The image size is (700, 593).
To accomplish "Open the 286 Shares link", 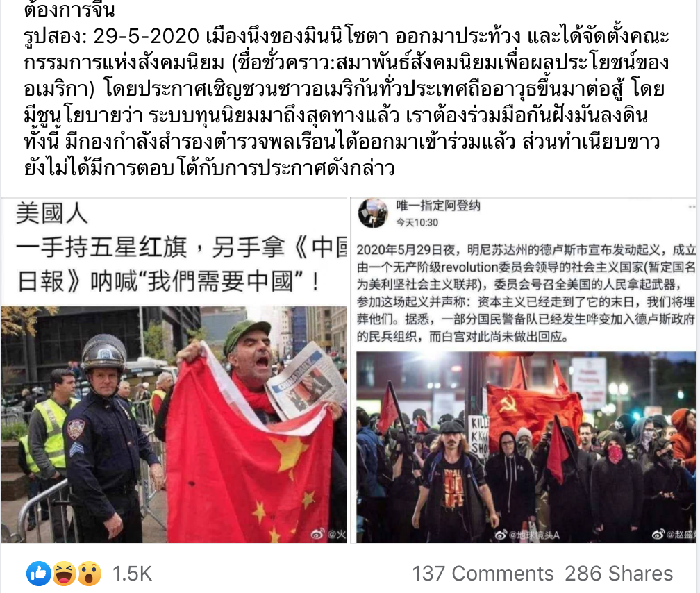I will [x=619, y=574].
